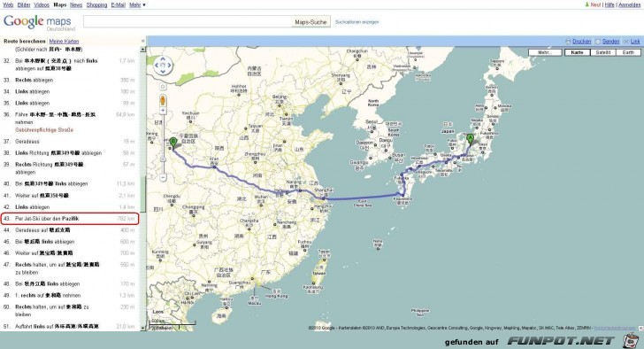Image resolution: width=644 pixels, height=349 pixels.
Task: Pan the map south with down arrow
Action: [x=163, y=72]
